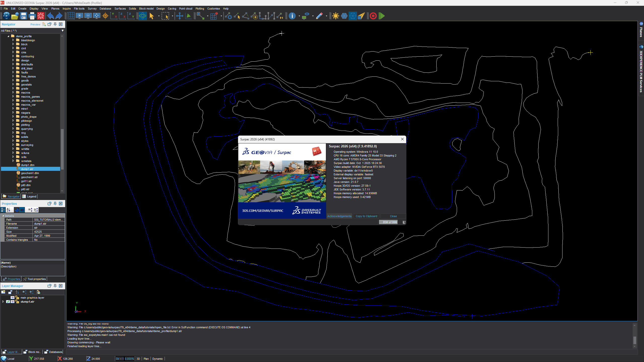
Task: Expand the blastdesign folder
Action: [x=13, y=40]
